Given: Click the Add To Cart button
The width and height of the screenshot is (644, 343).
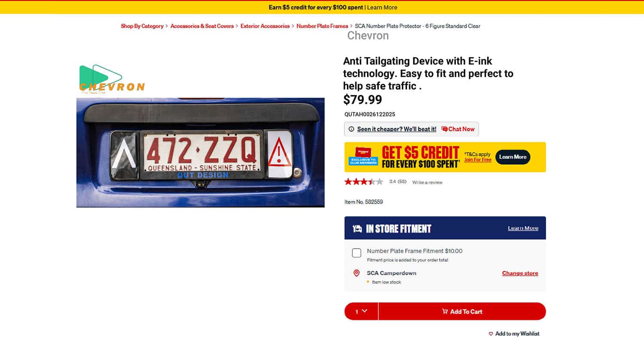Looking at the screenshot, I should [462, 311].
